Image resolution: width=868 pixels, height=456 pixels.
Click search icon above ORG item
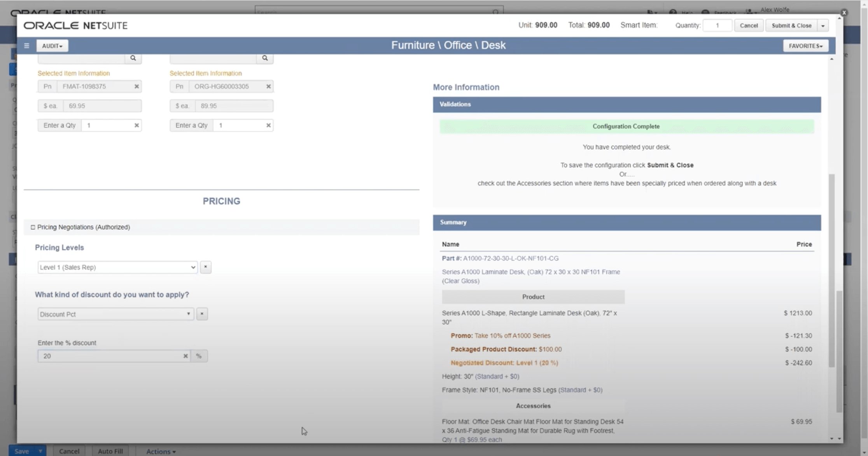pyautogui.click(x=265, y=58)
